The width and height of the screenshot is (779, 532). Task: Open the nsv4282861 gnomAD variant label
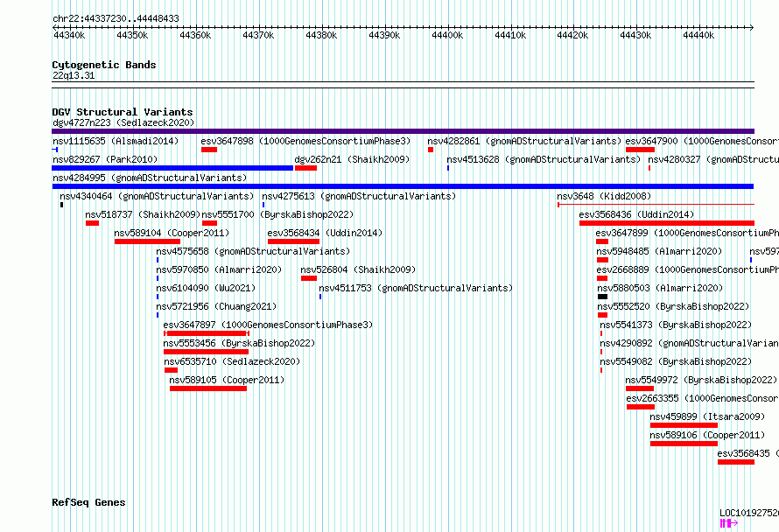tap(524, 141)
